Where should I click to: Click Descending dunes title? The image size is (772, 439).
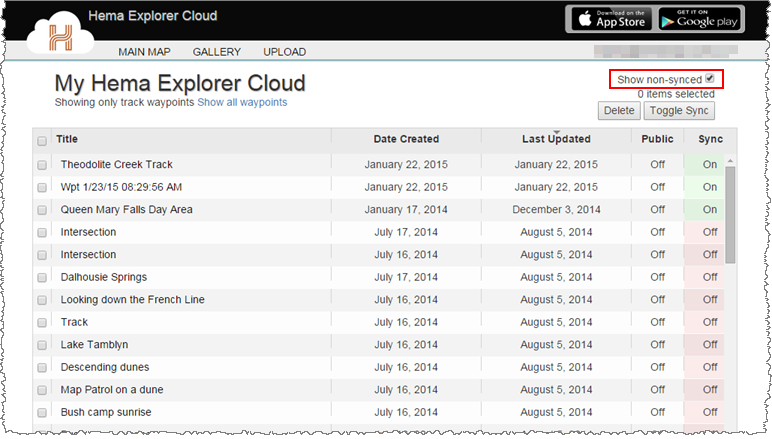[x=105, y=367]
